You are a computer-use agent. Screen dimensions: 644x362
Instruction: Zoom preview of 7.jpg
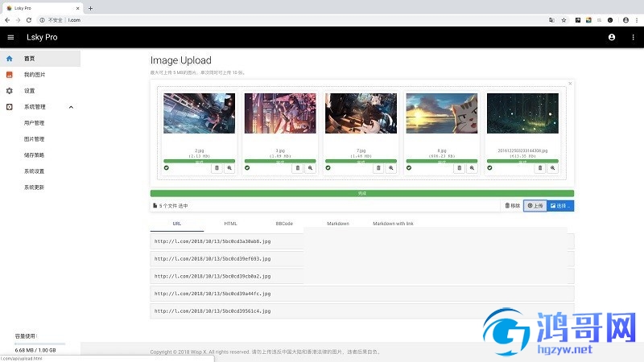click(x=391, y=168)
